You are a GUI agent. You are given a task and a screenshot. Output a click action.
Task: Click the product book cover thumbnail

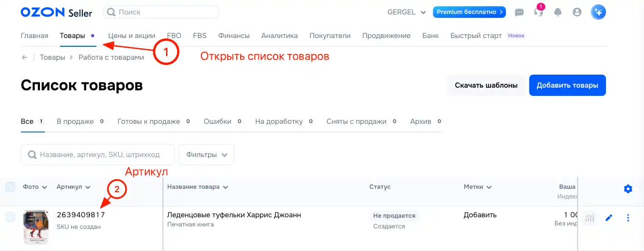36,227
